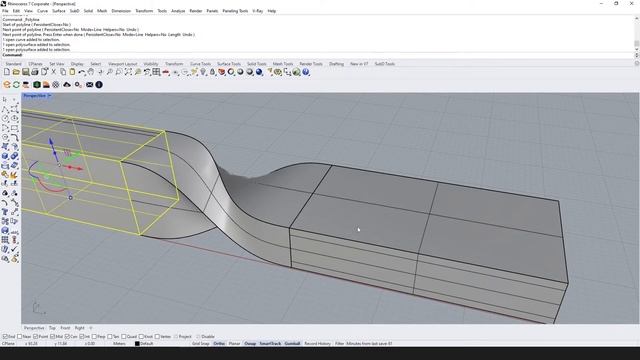The image size is (640, 360).
Task: Switch to the Drafting toolbar tab
Action: coord(336,64)
